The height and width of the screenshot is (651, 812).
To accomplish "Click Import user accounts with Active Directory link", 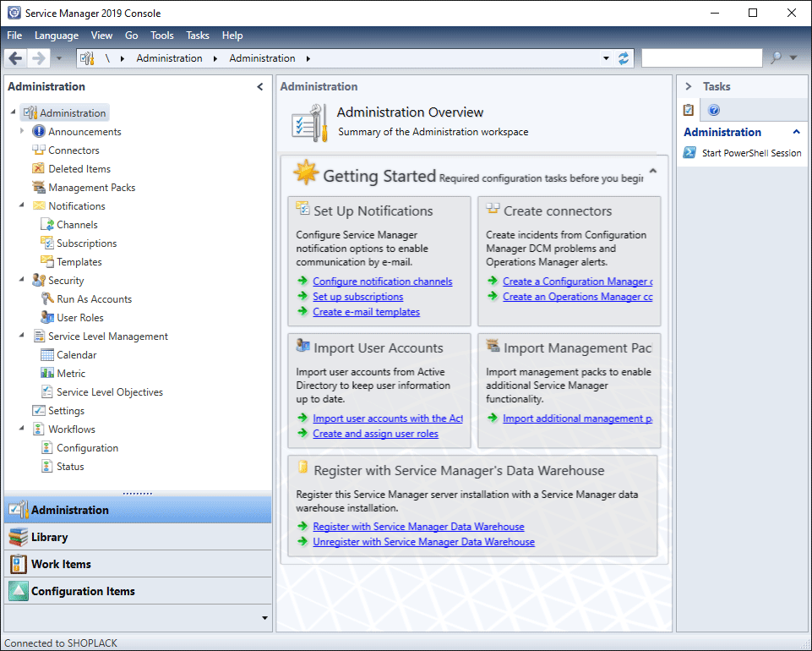I will click(x=388, y=418).
